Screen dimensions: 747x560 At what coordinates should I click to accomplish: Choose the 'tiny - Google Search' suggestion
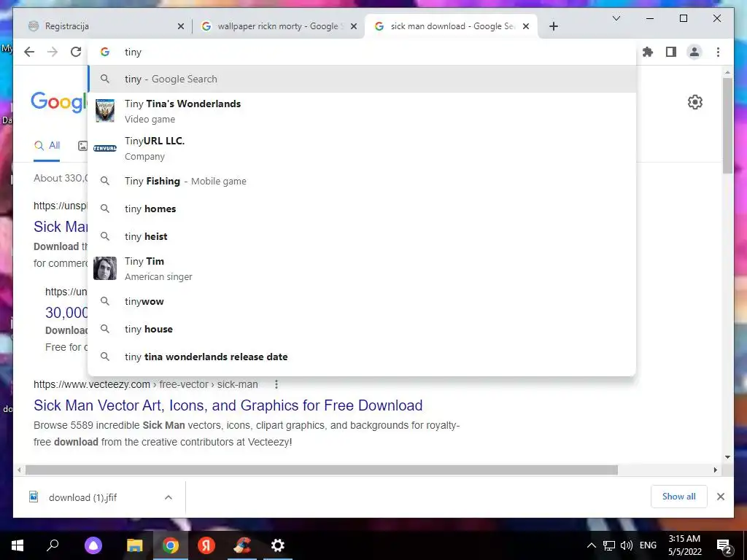(362, 79)
